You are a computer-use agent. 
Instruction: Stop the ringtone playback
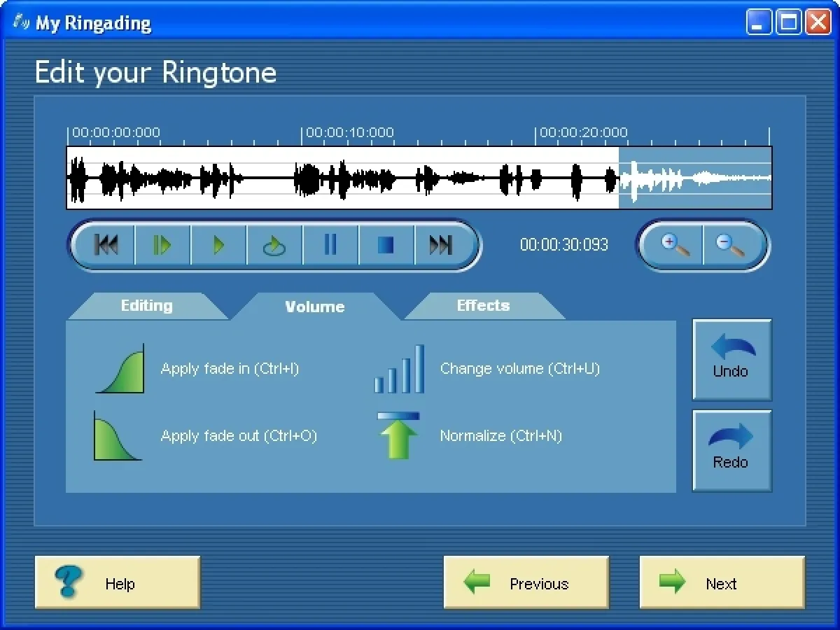click(386, 245)
